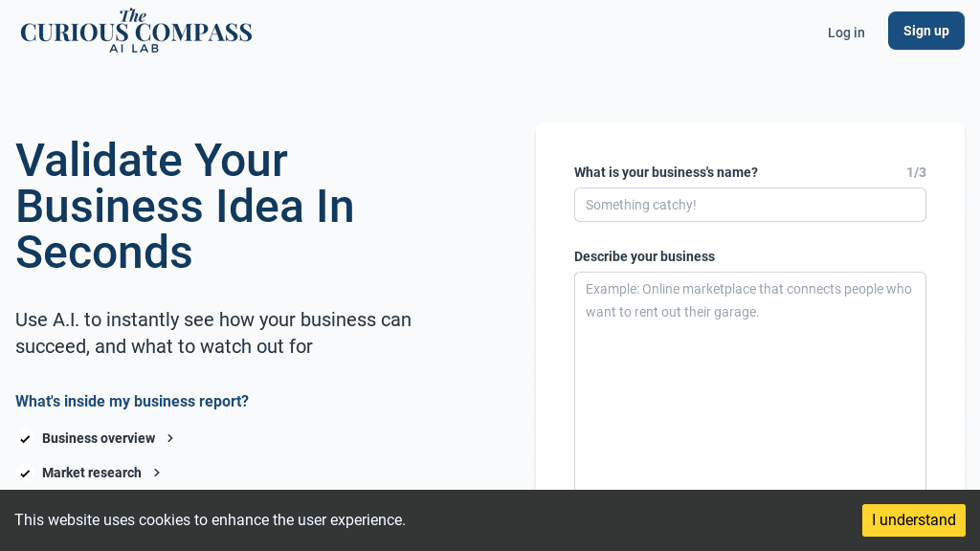Dismiss cookies with the I understand button

pos(913,520)
